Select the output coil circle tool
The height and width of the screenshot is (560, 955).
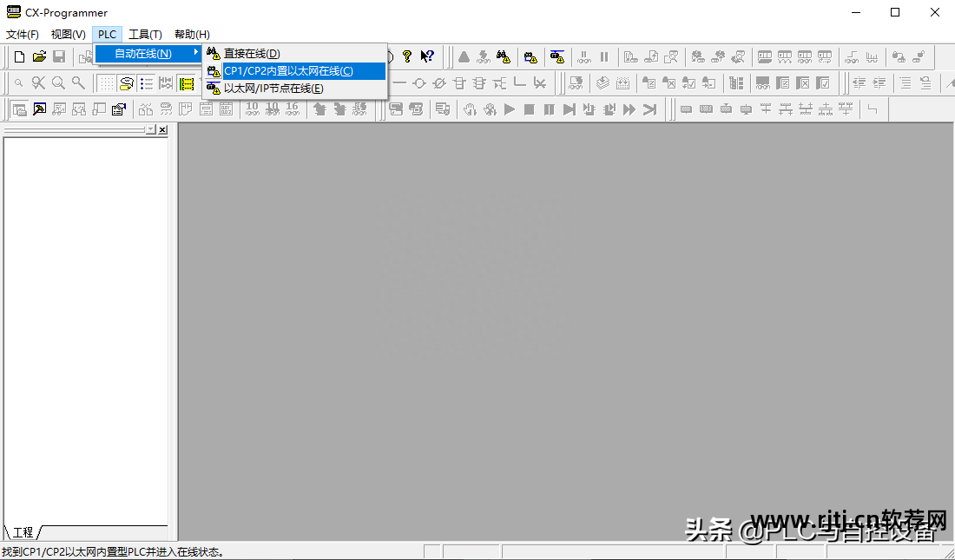(419, 82)
